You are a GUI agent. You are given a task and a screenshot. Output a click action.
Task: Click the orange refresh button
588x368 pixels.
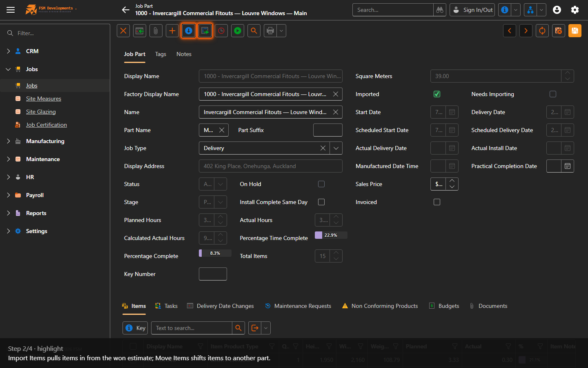tap(542, 31)
